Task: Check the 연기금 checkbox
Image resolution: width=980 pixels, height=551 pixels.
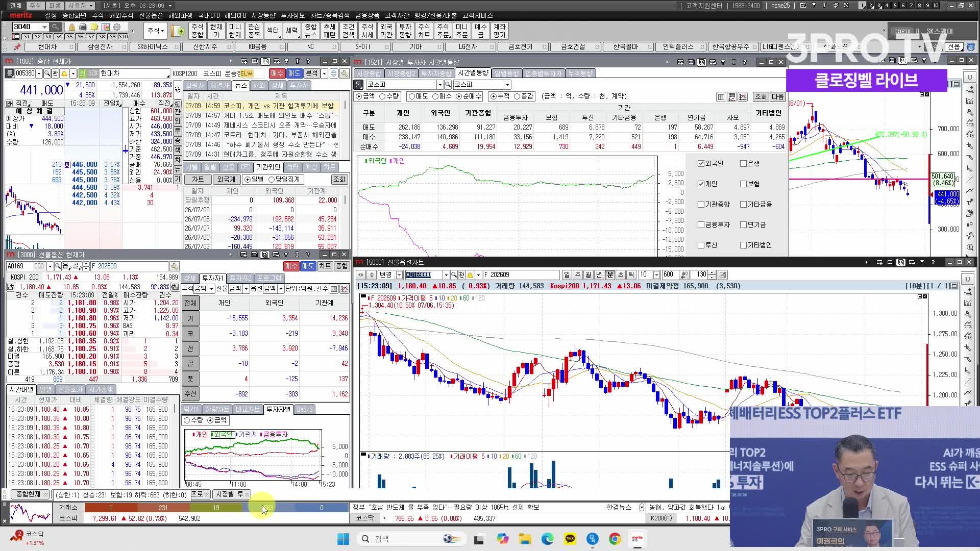Action: [743, 225]
